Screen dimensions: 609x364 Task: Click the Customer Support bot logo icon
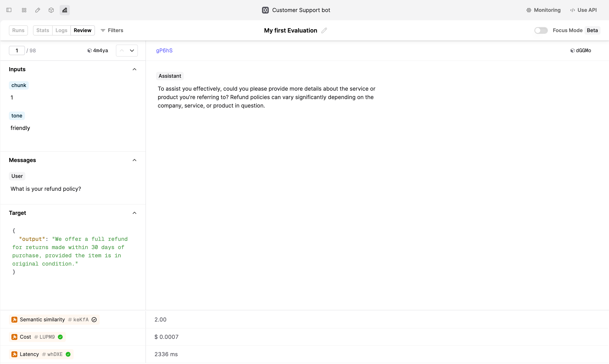coord(265,10)
